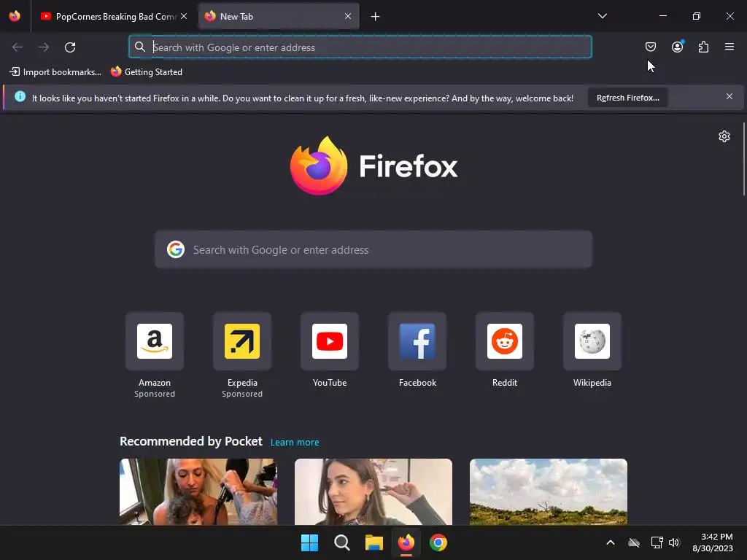This screenshot has height=560, width=747.
Task: Open Import bookmarks from bookmarks bar
Action: 55,72
